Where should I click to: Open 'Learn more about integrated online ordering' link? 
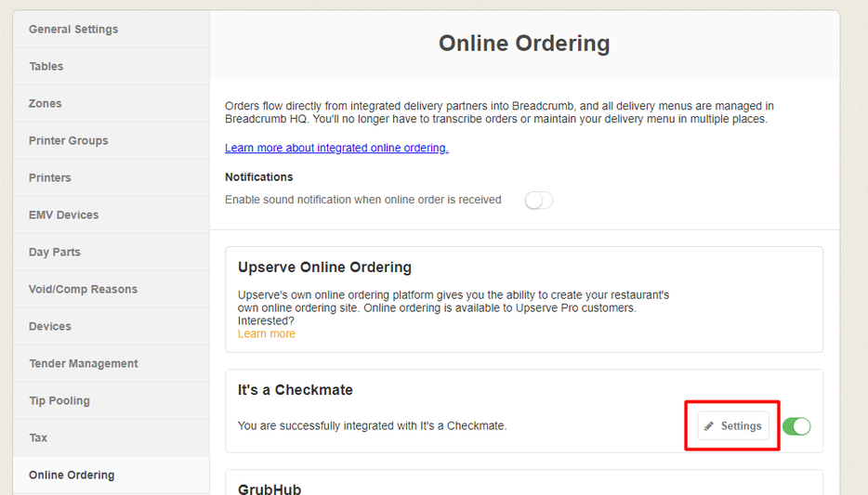click(x=336, y=148)
